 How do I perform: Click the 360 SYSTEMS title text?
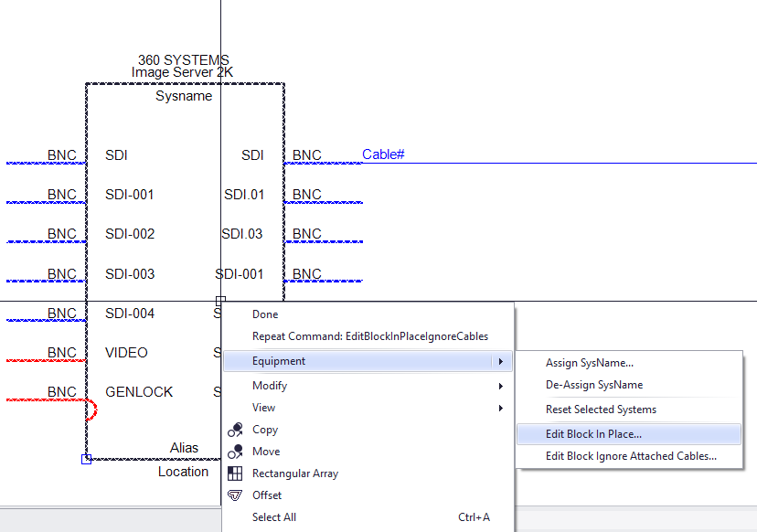[x=184, y=59]
